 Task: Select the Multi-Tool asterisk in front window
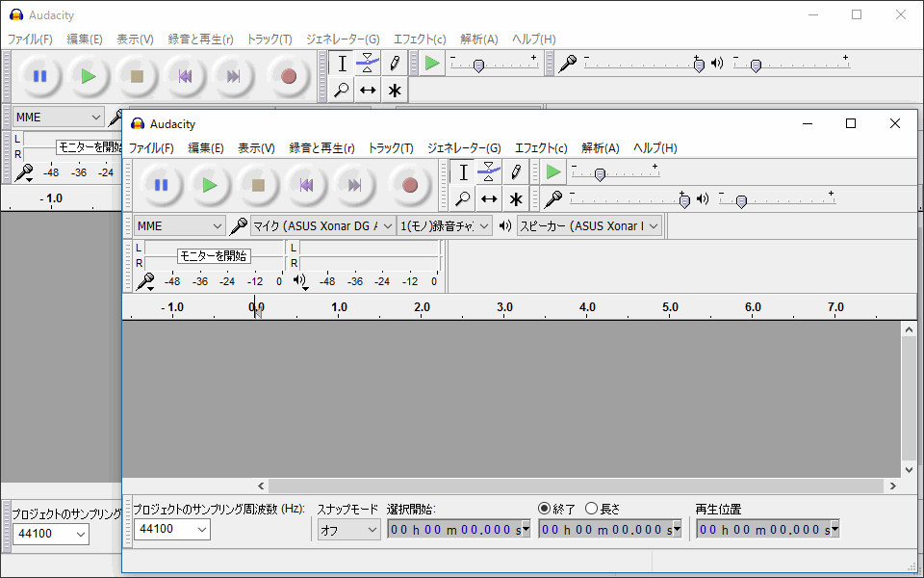[x=515, y=198]
